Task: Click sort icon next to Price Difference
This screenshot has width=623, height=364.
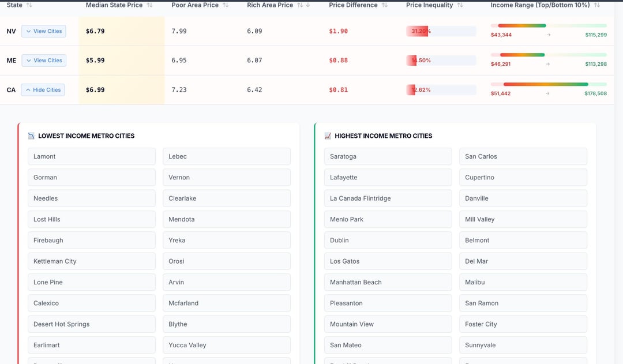Action: (385, 5)
